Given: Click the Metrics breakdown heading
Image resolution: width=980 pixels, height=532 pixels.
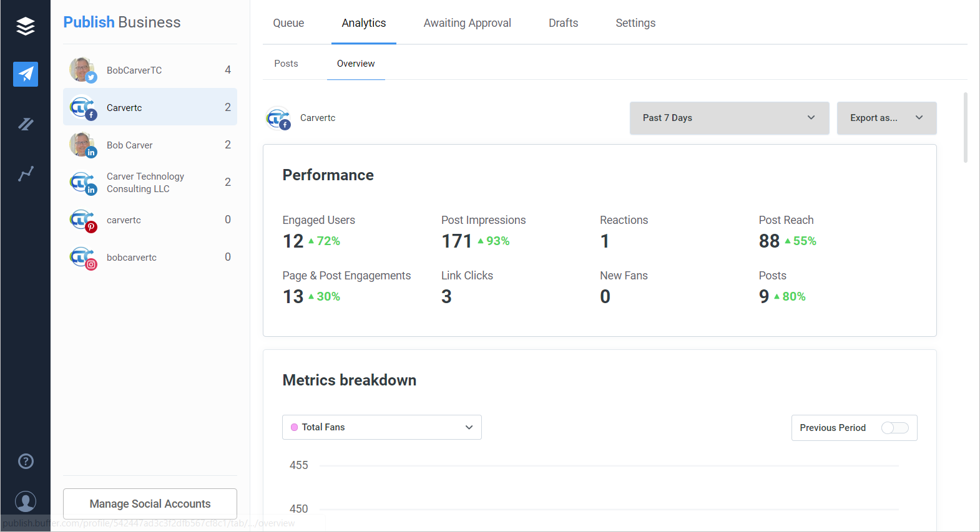Looking at the screenshot, I should (349, 380).
